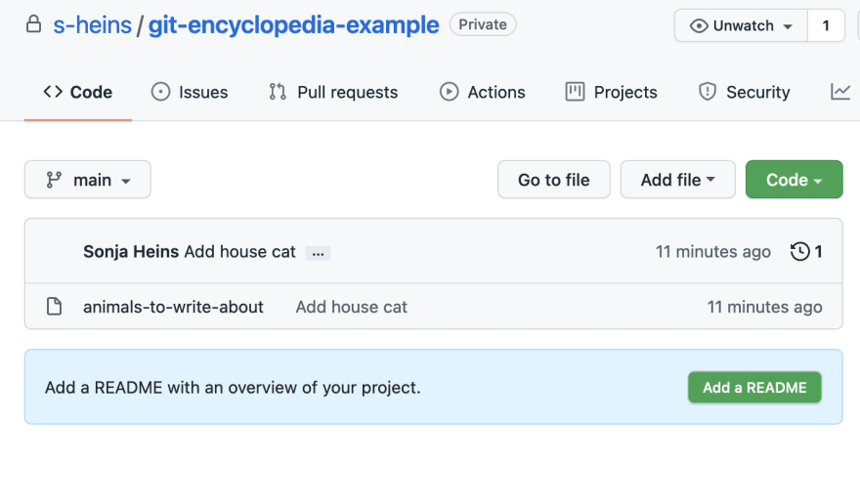Switch to the Issues tab
The width and height of the screenshot is (860, 504).
click(x=190, y=92)
